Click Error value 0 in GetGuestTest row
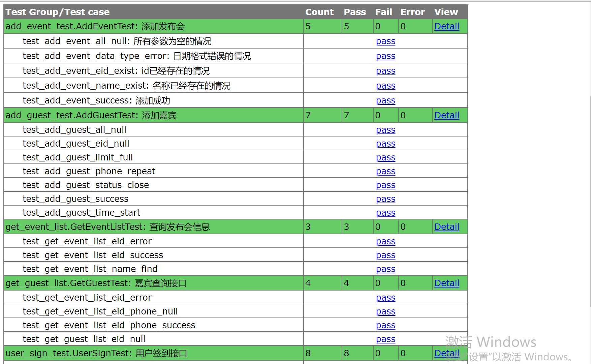Screen dimensions: 591x364 (403, 283)
